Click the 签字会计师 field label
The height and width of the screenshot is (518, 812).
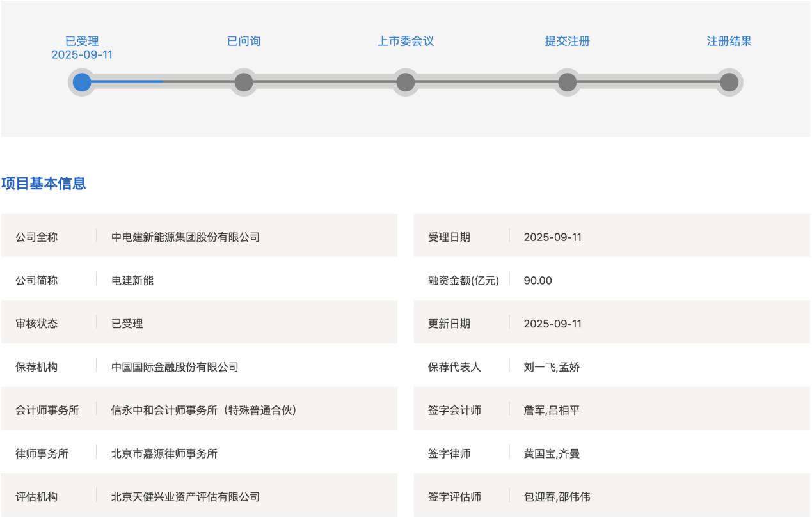tap(454, 411)
